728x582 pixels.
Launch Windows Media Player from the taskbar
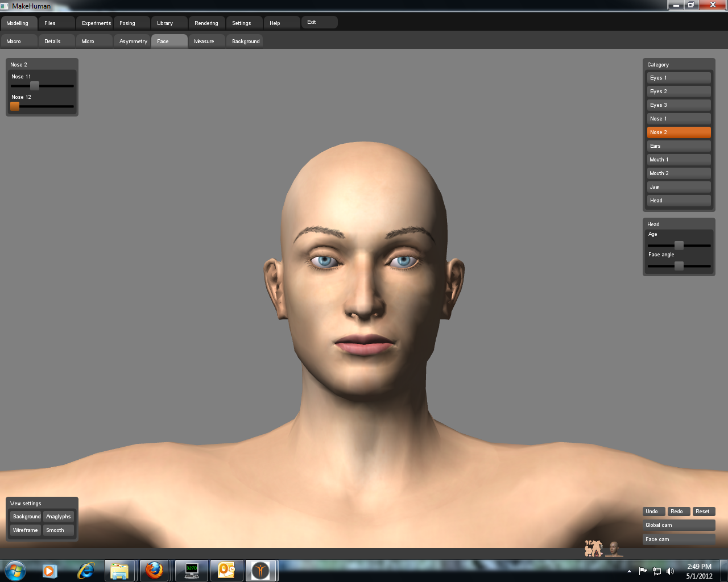50,571
